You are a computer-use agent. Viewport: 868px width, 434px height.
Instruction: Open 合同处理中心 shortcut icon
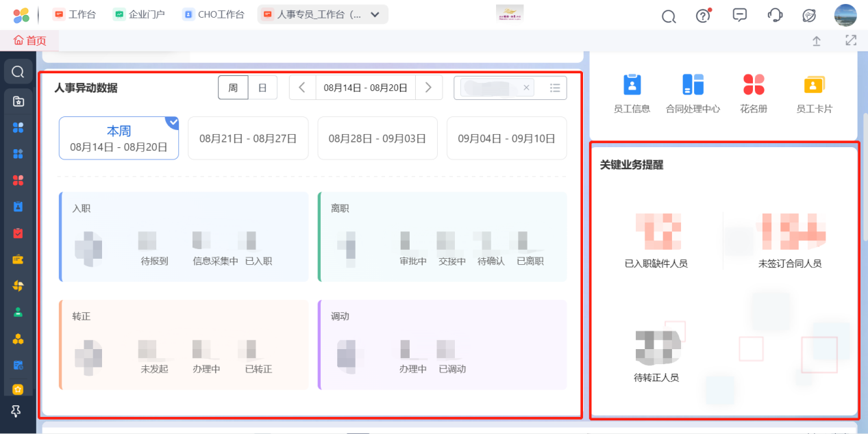[x=693, y=85]
